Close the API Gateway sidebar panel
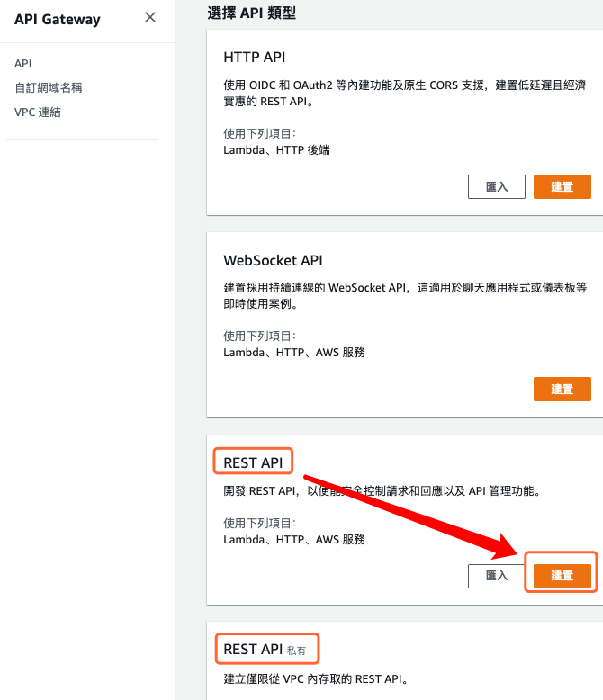The height and width of the screenshot is (700, 603). coord(150,17)
